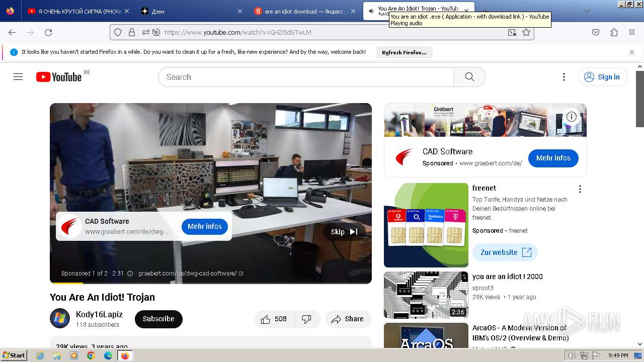
Task: Open the Windows Start menu
Action: pyautogui.click(x=14, y=355)
